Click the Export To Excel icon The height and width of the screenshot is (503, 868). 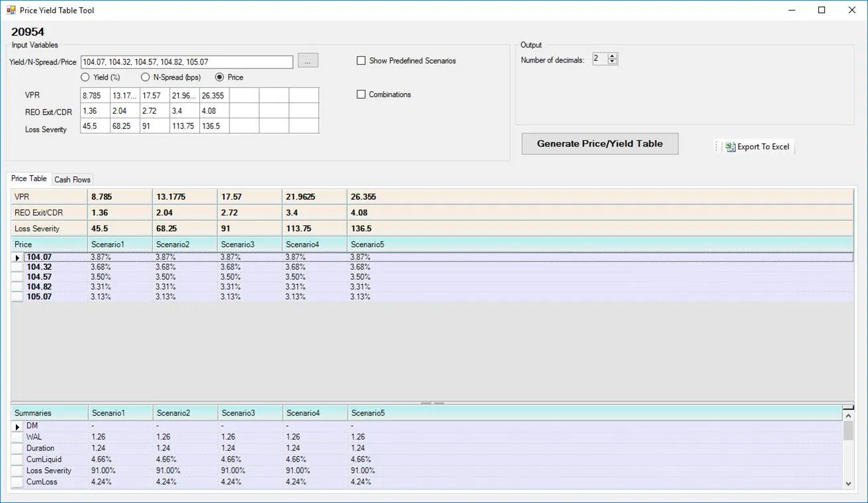(730, 147)
